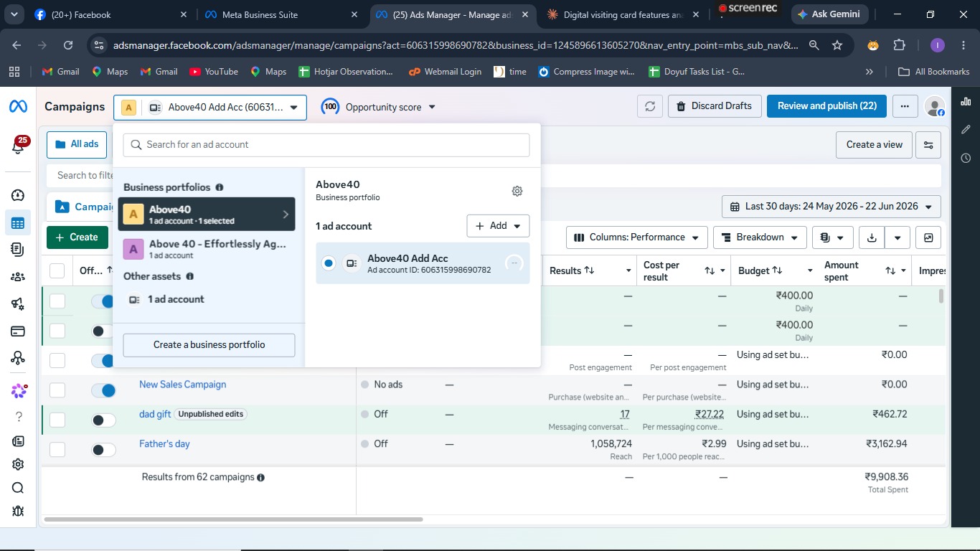This screenshot has height=551, width=980.
Task: Click the green Create button
Action: tap(77, 237)
